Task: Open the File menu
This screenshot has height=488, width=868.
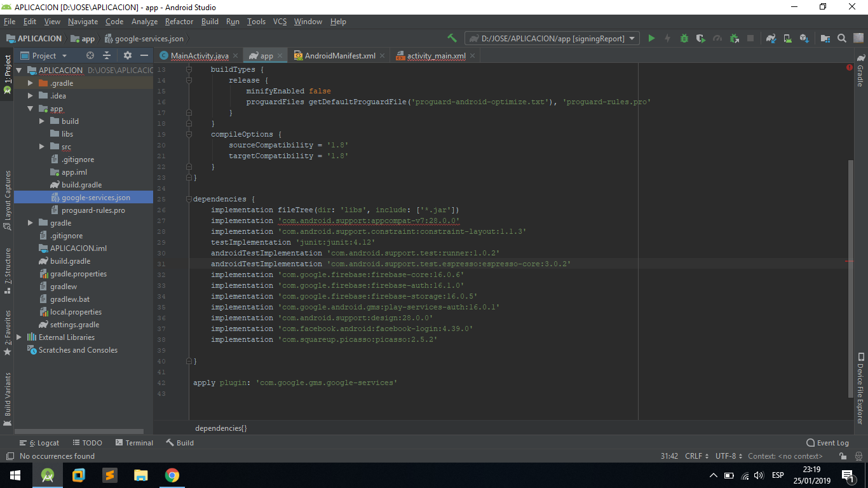Action: point(10,22)
